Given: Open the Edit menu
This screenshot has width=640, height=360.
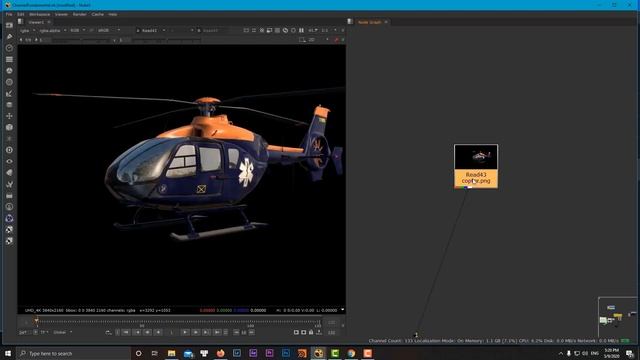Looking at the screenshot, I should pyautogui.click(x=21, y=14).
